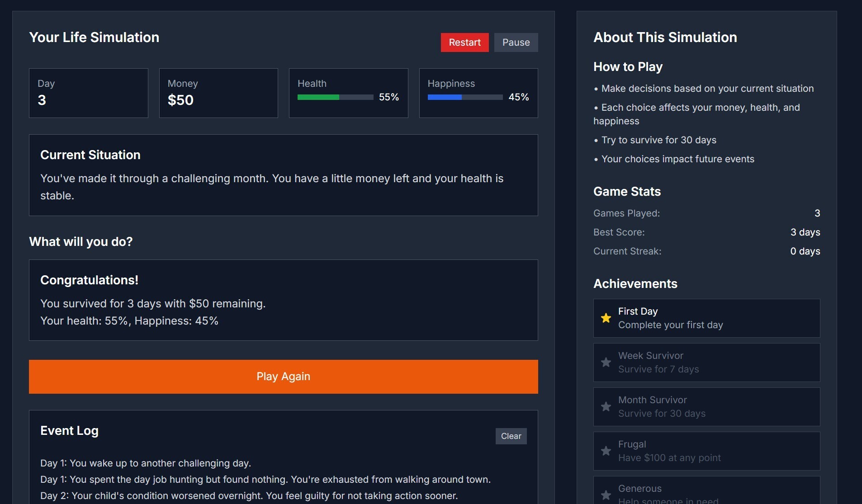Click the gold star for First Day
This screenshot has width=862, height=504.
coord(606,318)
